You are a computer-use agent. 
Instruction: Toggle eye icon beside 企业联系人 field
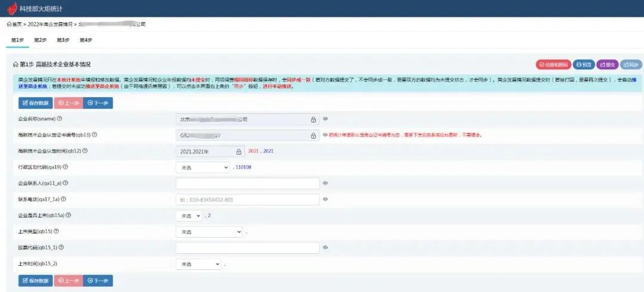(x=326, y=183)
